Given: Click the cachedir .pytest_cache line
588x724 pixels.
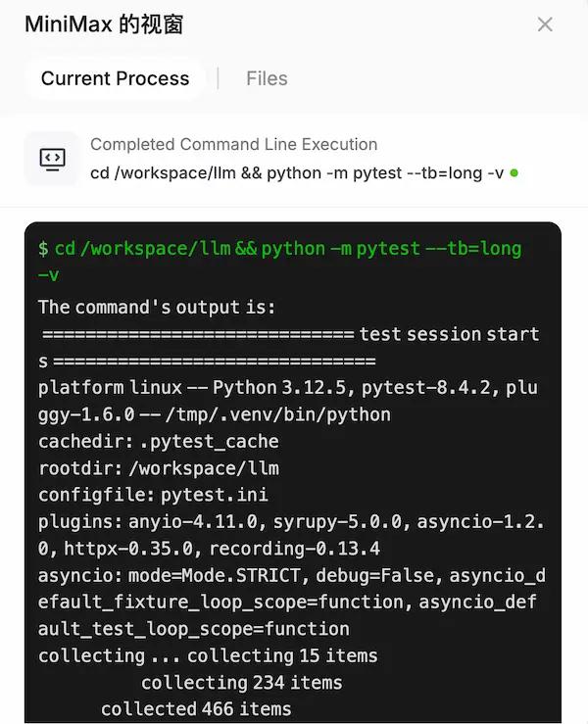Looking at the screenshot, I should (x=158, y=441).
